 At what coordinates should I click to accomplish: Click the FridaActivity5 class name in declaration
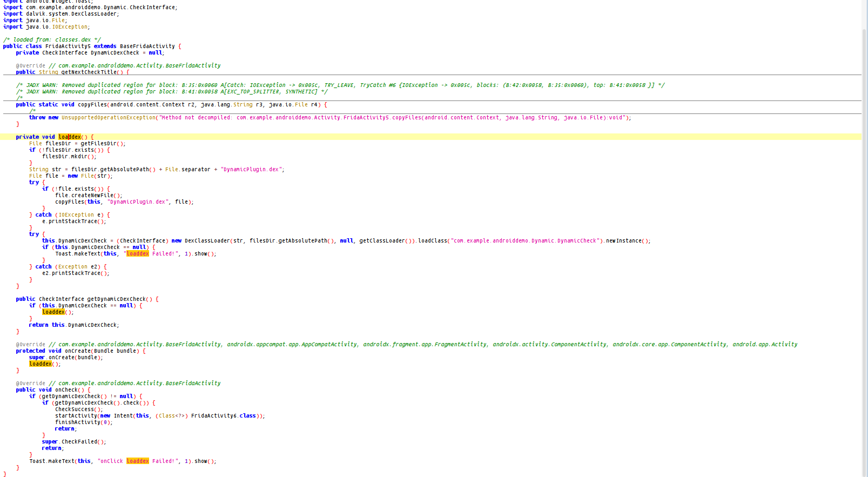[x=68, y=46]
